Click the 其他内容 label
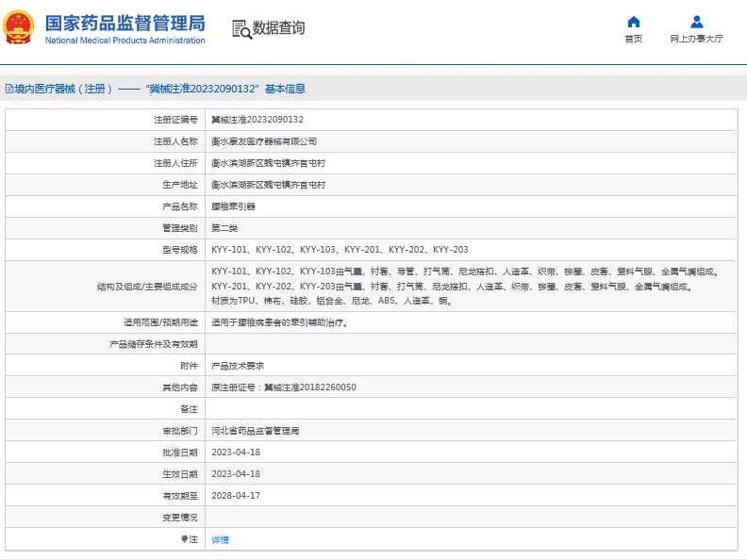The image size is (747, 560). pos(179,387)
